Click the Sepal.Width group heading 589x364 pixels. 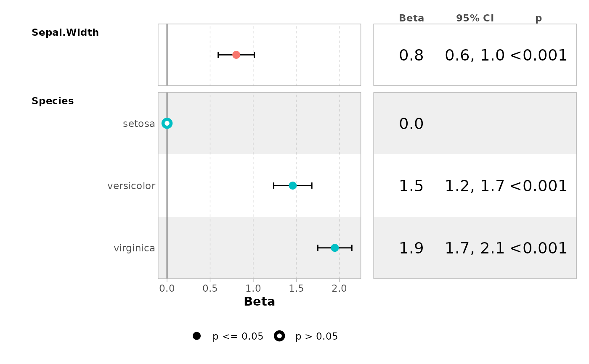coord(65,33)
